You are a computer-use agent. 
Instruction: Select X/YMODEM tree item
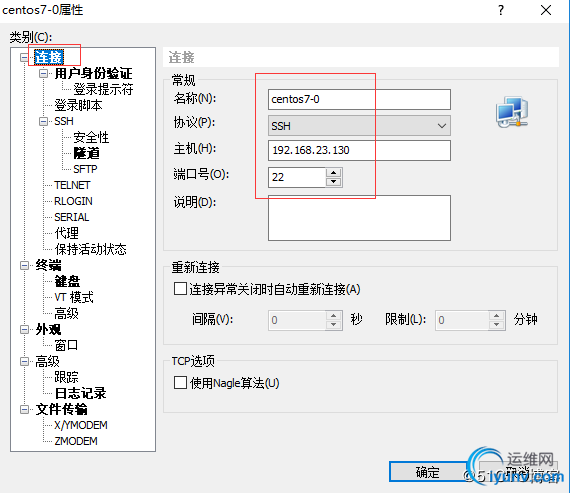click(x=81, y=425)
